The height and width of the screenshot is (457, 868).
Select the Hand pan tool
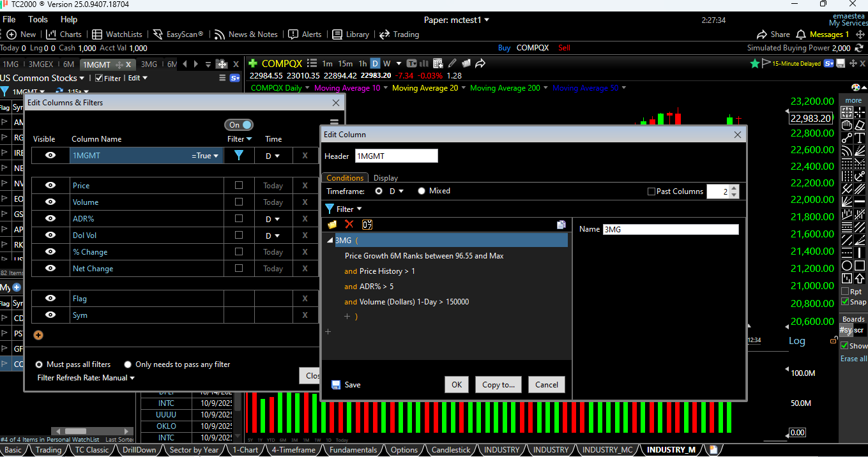(x=848, y=126)
